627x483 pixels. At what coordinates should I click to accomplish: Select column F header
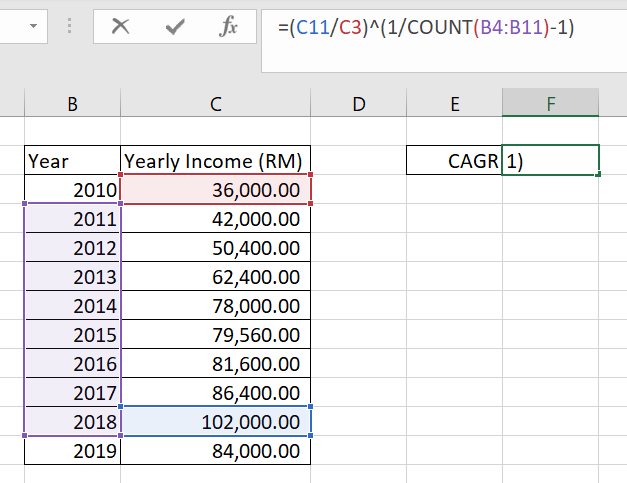(x=551, y=103)
